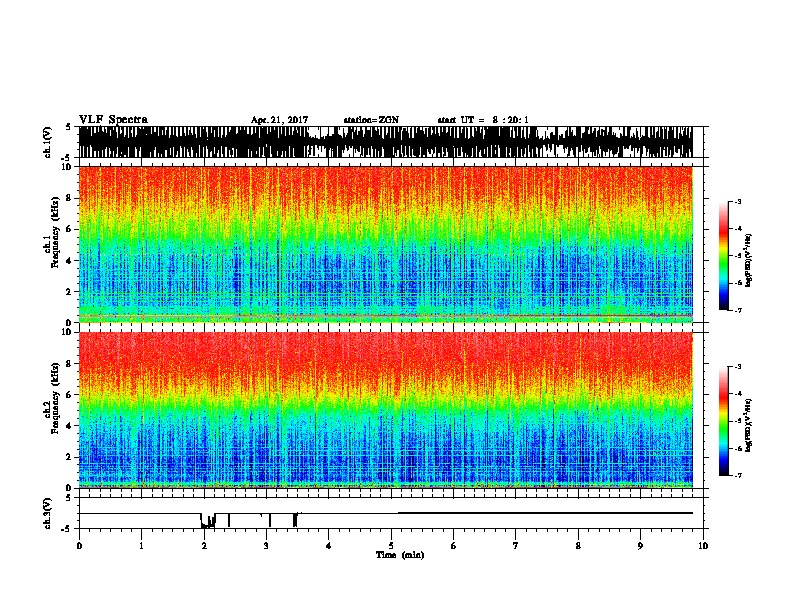Click the "VLF Spectra" plot title
This screenshot has height=612, width=792.
(113, 120)
